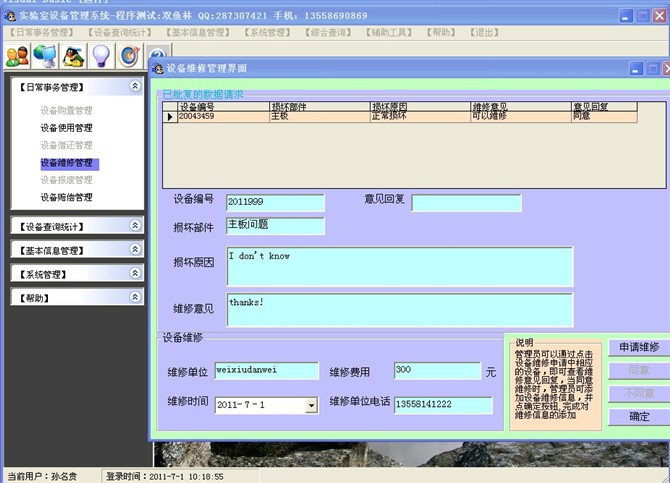Collapse the 【日常事务管理】 sidebar section
Viewport: 670px width, 483px height.
click(x=135, y=86)
